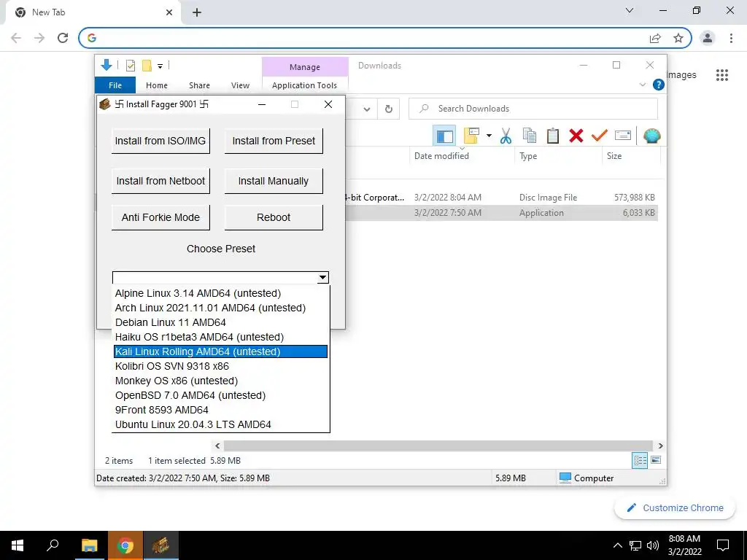Click the red X Delete icon
This screenshot has height=560, width=747.
pos(576,136)
